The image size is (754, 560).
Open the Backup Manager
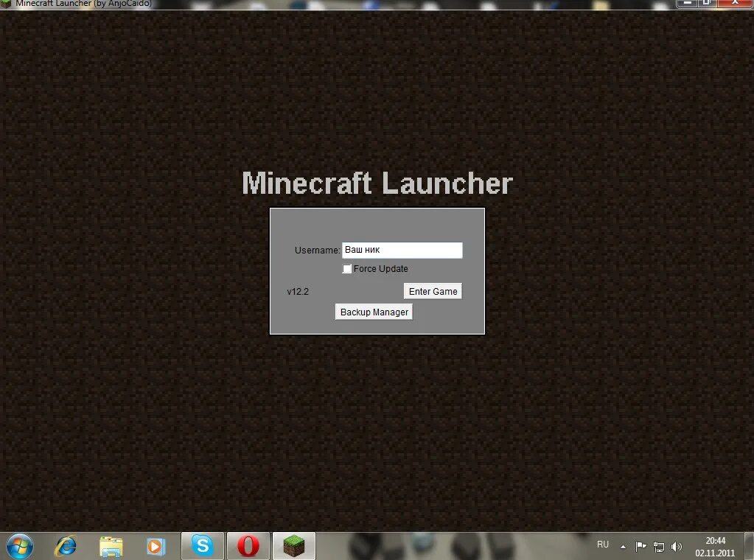[374, 312]
